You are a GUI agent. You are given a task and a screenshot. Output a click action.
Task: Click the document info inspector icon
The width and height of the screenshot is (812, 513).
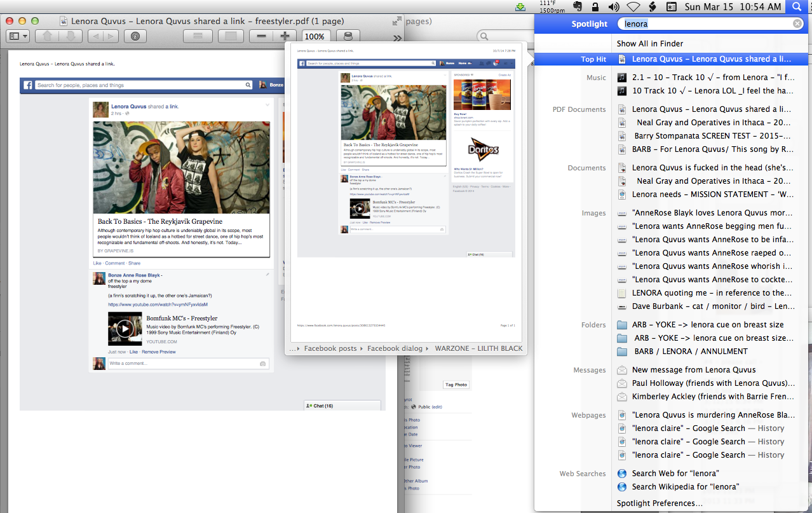135,36
